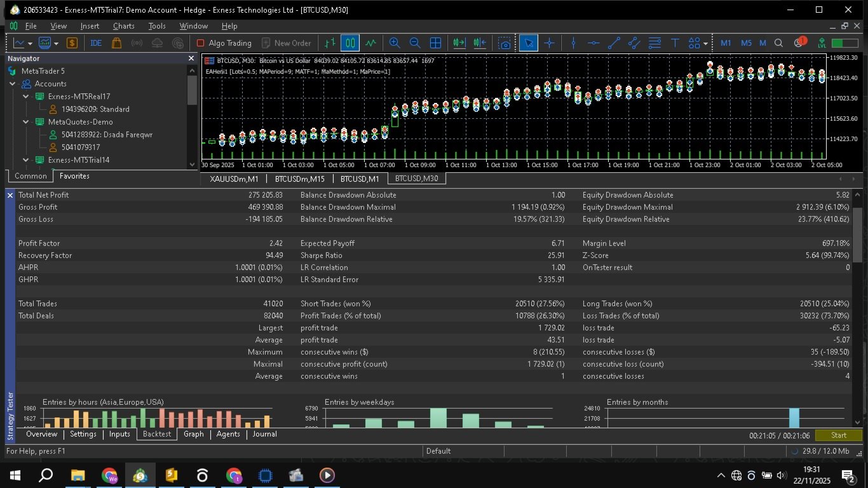Screen dimensions: 868x488
Task: Open the Charts menu
Action: [124, 26]
